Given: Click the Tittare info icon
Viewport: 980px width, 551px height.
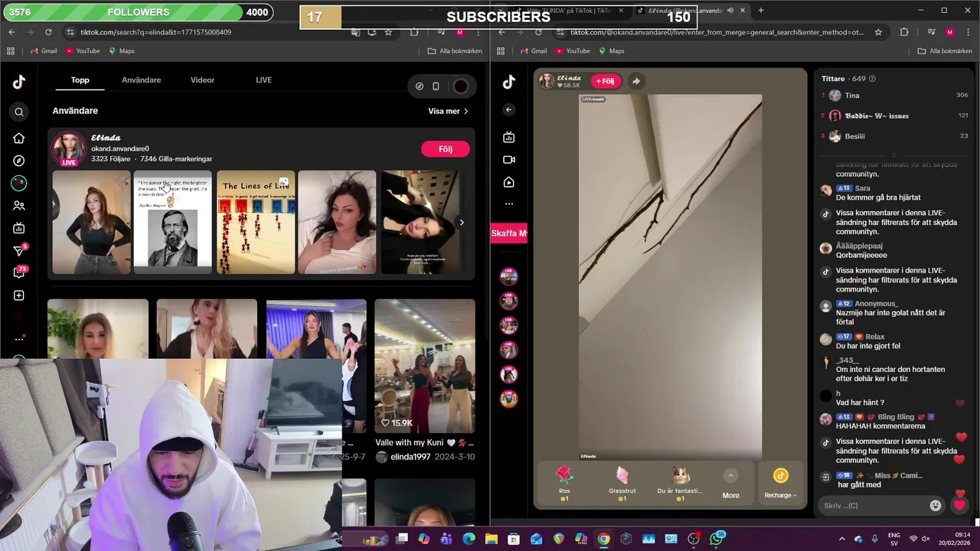Looking at the screenshot, I should [x=872, y=79].
